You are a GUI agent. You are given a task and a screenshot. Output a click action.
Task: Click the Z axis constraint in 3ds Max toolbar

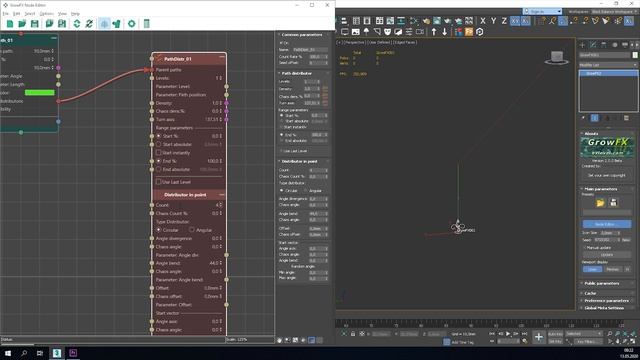(504, 21)
